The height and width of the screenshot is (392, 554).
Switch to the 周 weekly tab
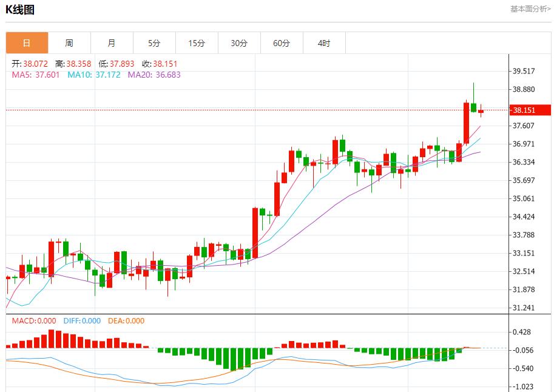(69, 43)
